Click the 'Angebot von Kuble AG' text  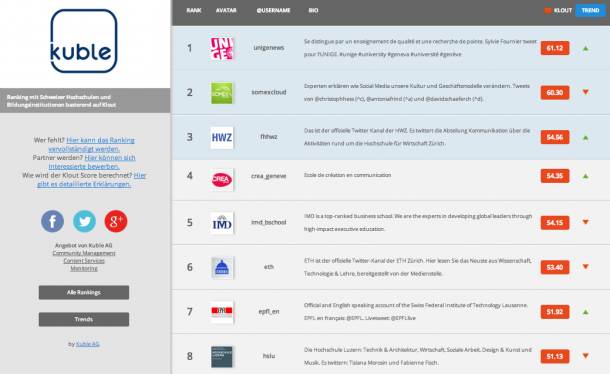coord(84,246)
